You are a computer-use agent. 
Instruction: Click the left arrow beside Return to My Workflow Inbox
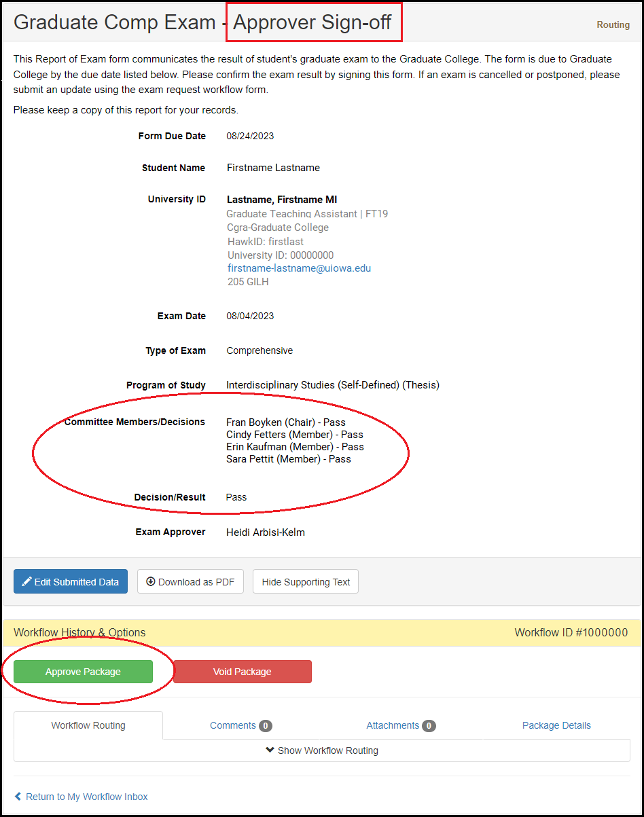click(18, 796)
